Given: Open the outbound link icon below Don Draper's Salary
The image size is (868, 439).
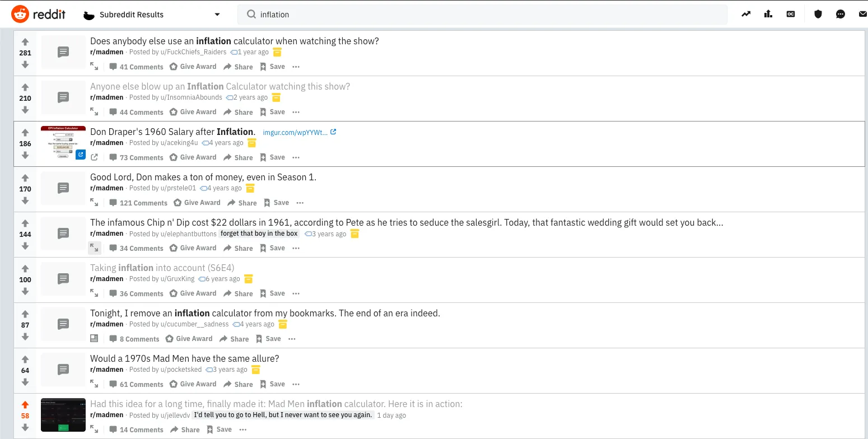Looking at the screenshot, I should [94, 157].
